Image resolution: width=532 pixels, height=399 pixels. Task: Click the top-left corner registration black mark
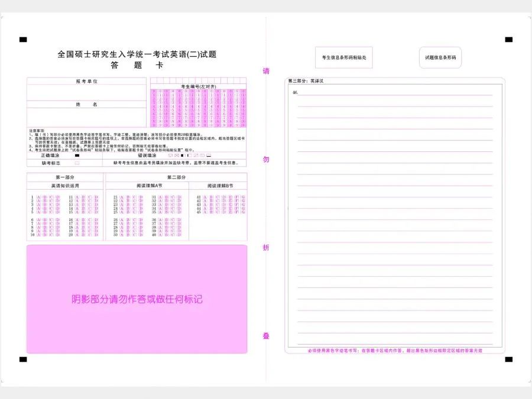tap(24, 38)
